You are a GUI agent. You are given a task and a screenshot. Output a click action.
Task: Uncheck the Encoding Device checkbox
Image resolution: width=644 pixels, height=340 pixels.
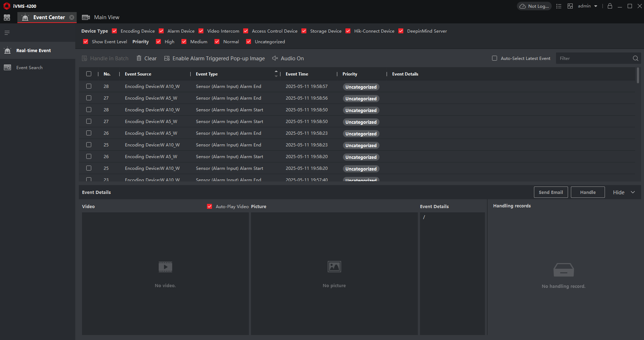point(114,31)
